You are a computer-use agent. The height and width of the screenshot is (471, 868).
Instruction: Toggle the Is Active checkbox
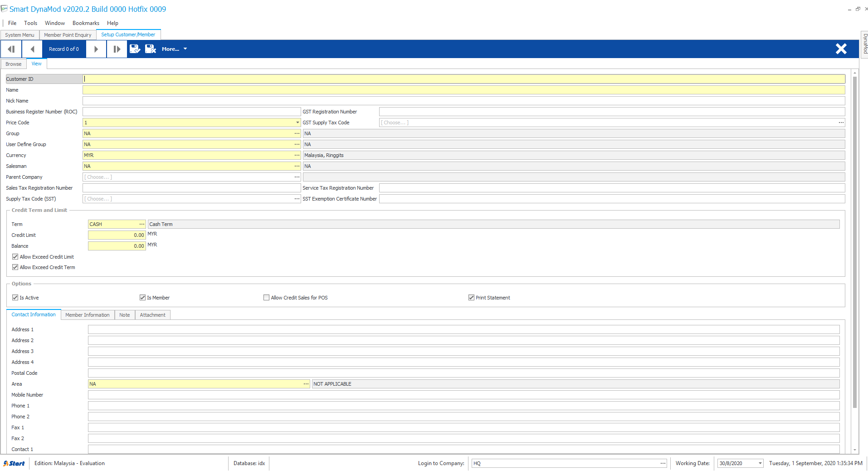(x=15, y=298)
